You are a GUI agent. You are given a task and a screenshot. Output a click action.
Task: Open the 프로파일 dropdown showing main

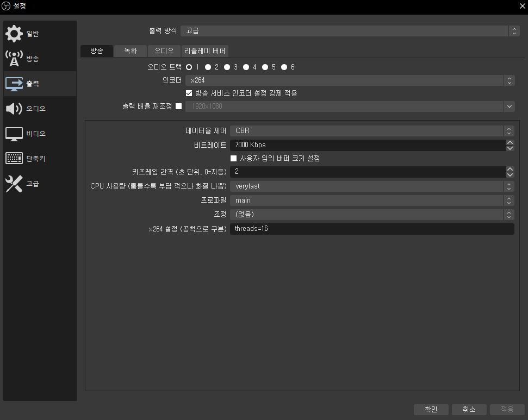(372, 200)
